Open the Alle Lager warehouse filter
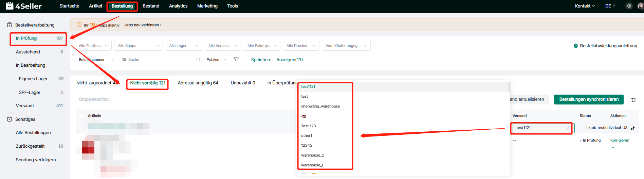Viewport: 644px width, 179px height. point(184,46)
